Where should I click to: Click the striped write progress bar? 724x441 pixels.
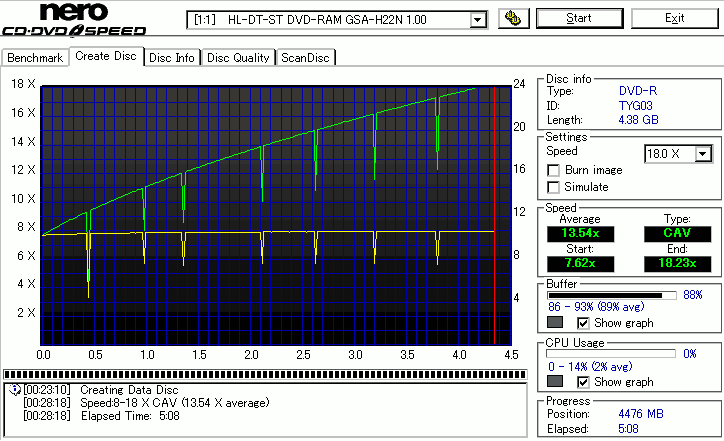coord(265,375)
